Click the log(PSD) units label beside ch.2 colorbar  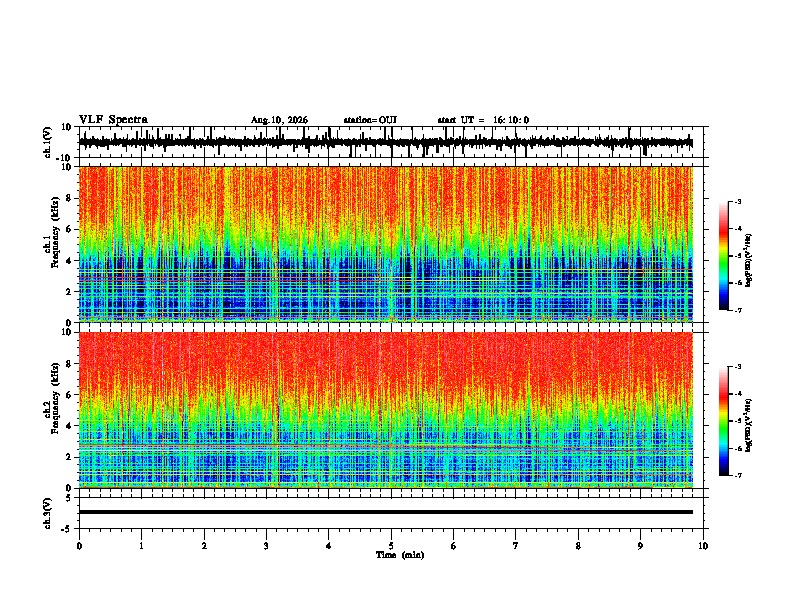tap(749, 425)
